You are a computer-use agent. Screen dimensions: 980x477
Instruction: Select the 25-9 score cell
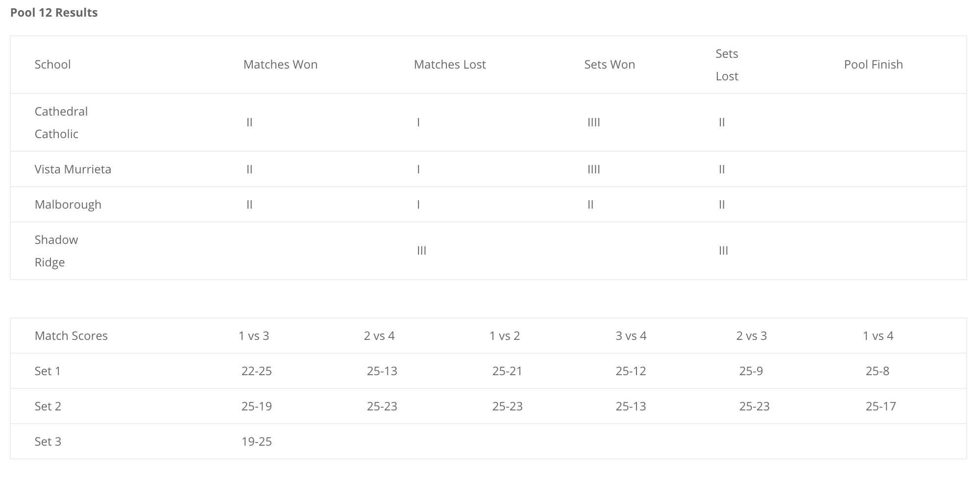[x=751, y=371]
